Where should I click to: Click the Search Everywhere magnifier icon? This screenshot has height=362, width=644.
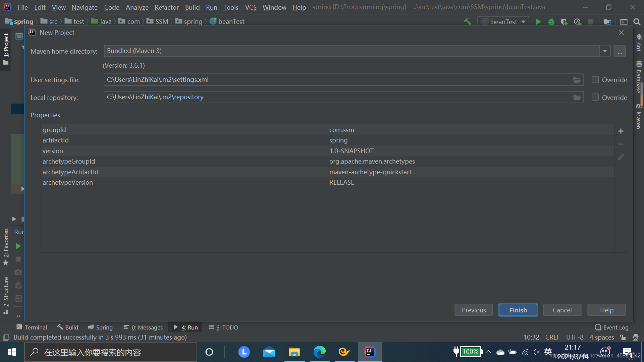tap(637, 22)
